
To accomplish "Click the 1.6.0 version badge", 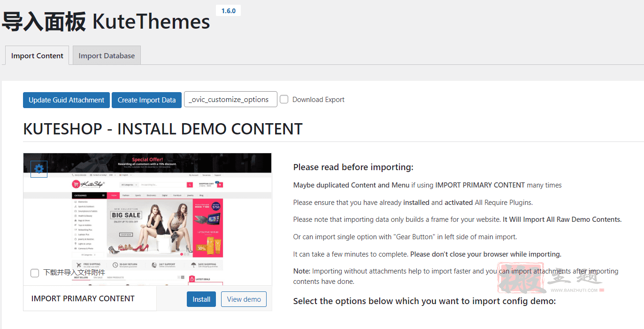I will pyautogui.click(x=228, y=10).
